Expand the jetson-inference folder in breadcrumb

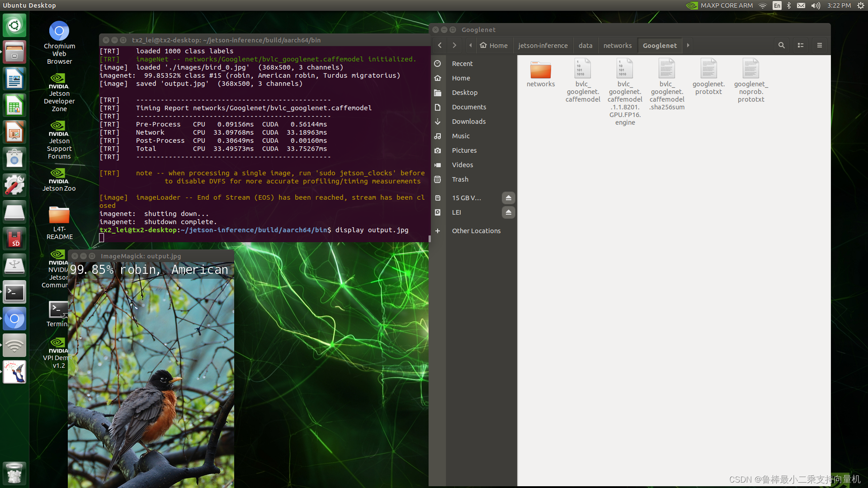[542, 45]
